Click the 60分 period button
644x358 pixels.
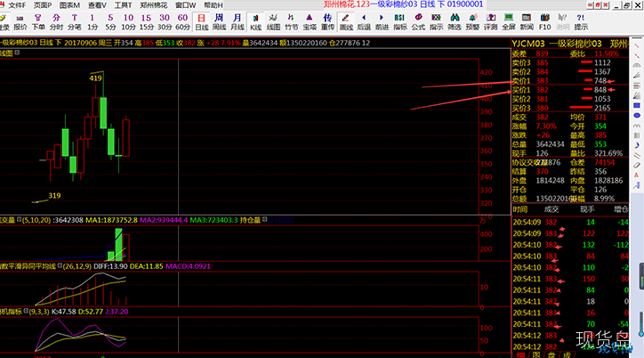pyautogui.click(x=181, y=21)
